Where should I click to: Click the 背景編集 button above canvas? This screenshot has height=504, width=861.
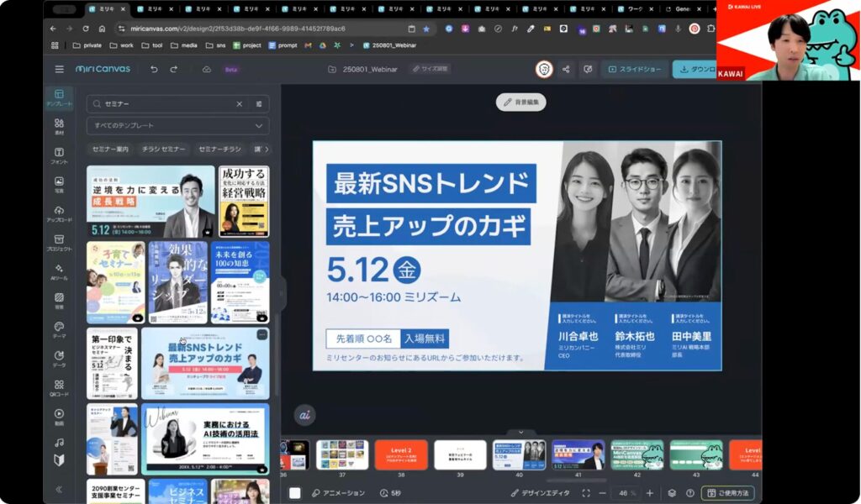point(520,102)
